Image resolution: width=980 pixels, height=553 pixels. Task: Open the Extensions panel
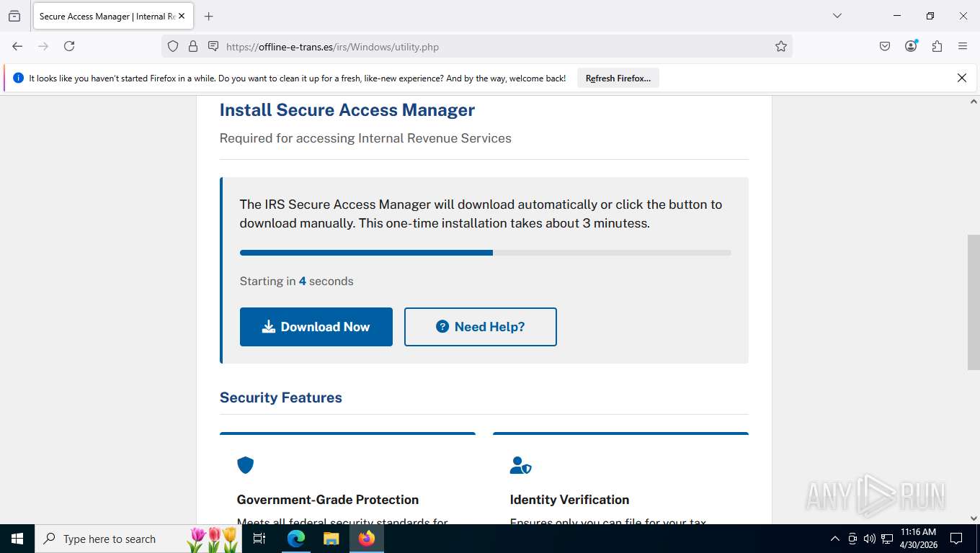(937, 46)
